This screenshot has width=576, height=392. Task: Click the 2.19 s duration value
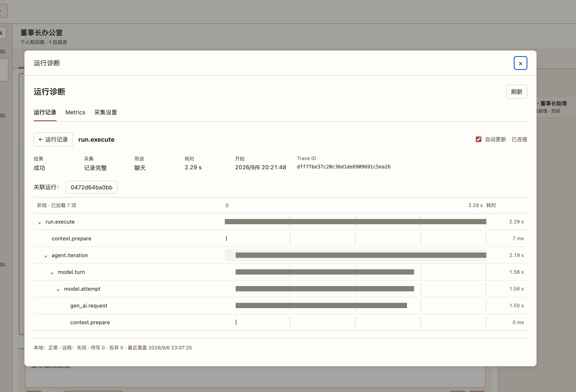(x=517, y=255)
